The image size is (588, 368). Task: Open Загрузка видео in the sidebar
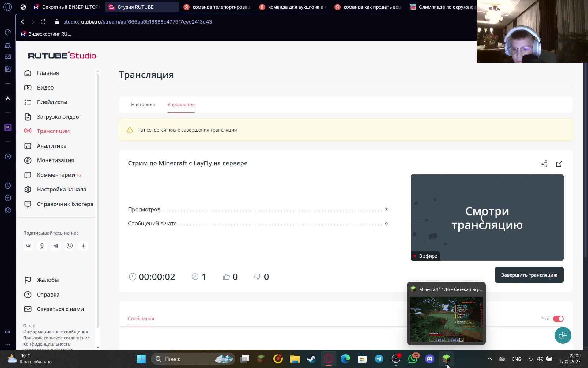coord(58,117)
